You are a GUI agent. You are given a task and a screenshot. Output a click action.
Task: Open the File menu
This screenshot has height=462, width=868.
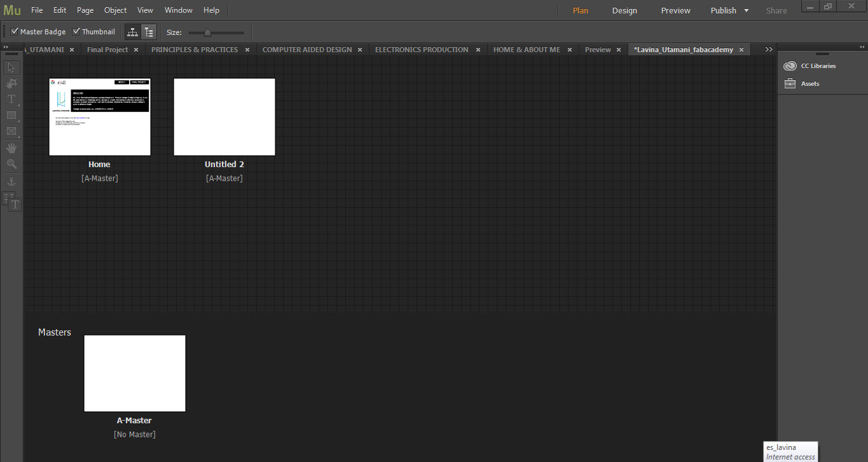click(x=37, y=10)
